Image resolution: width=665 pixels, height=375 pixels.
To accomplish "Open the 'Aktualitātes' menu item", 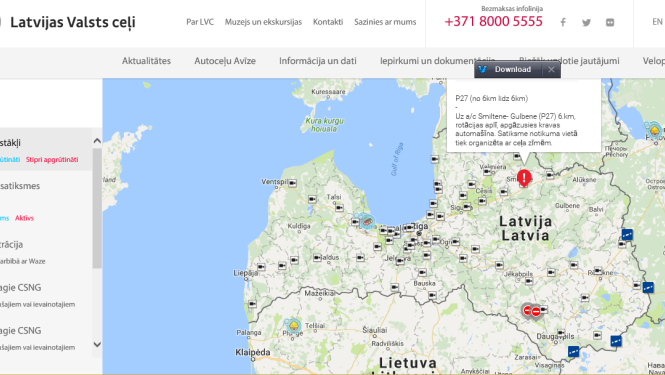I will tap(146, 61).
